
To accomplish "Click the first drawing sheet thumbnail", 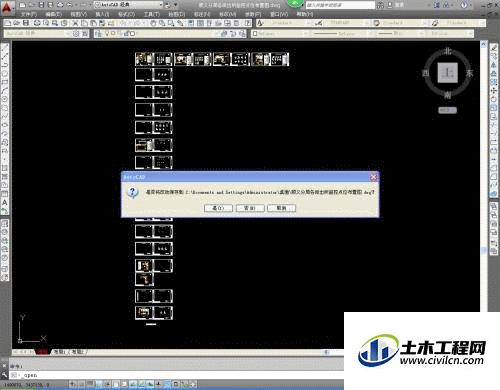I will (x=144, y=59).
